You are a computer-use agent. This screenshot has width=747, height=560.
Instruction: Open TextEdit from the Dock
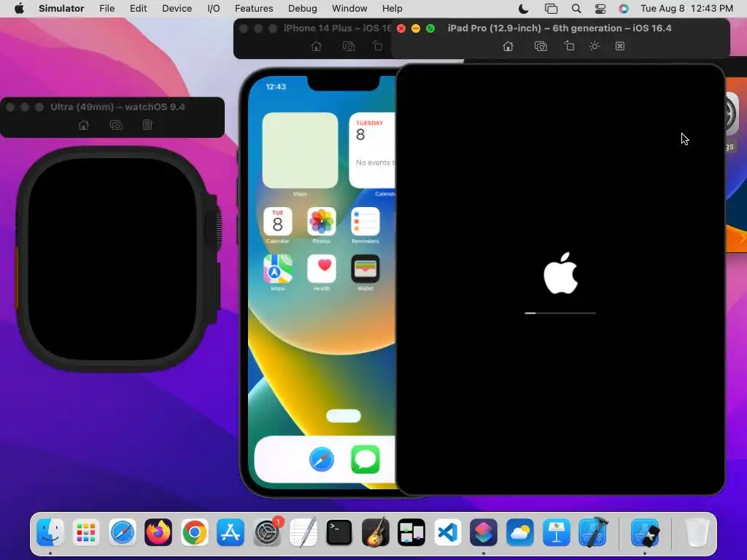[303, 532]
